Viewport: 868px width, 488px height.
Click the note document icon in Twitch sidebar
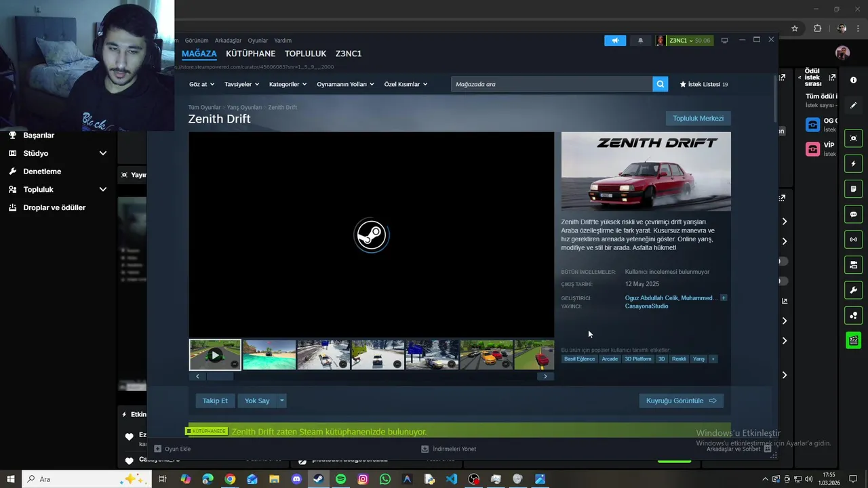click(x=853, y=189)
